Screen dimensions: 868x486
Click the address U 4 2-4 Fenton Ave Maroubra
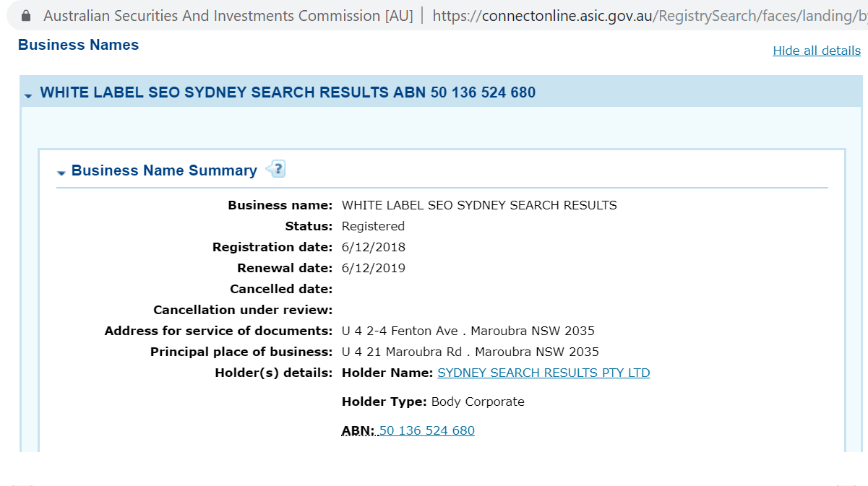coord(468,331)
